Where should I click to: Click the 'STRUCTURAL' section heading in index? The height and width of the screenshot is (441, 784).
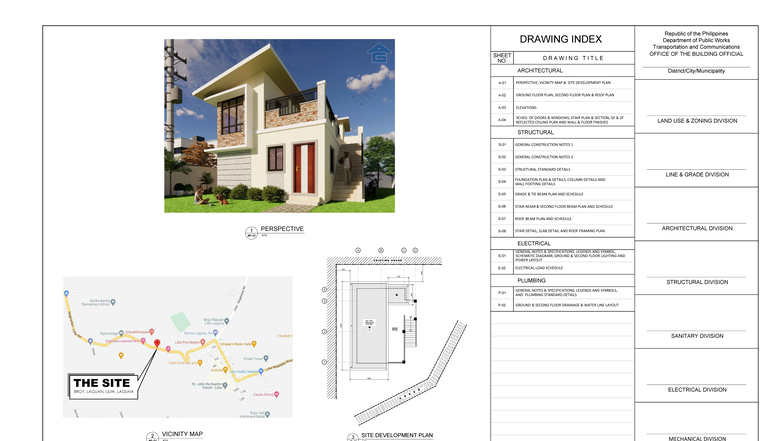click(536, 132)
